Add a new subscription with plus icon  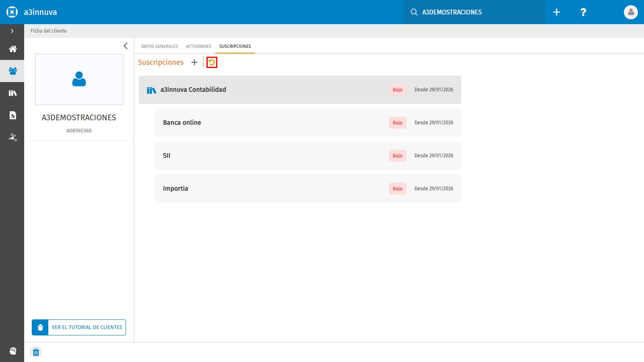point(194,62)
